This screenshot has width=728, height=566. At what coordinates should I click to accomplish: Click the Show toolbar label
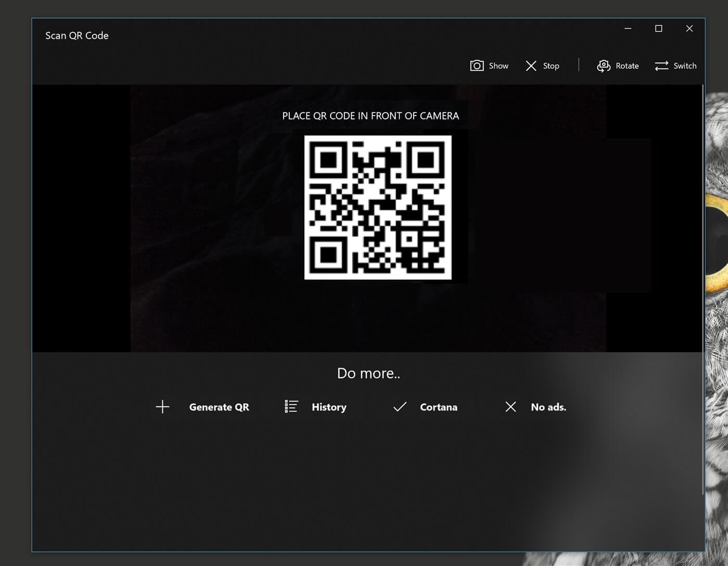498,66
